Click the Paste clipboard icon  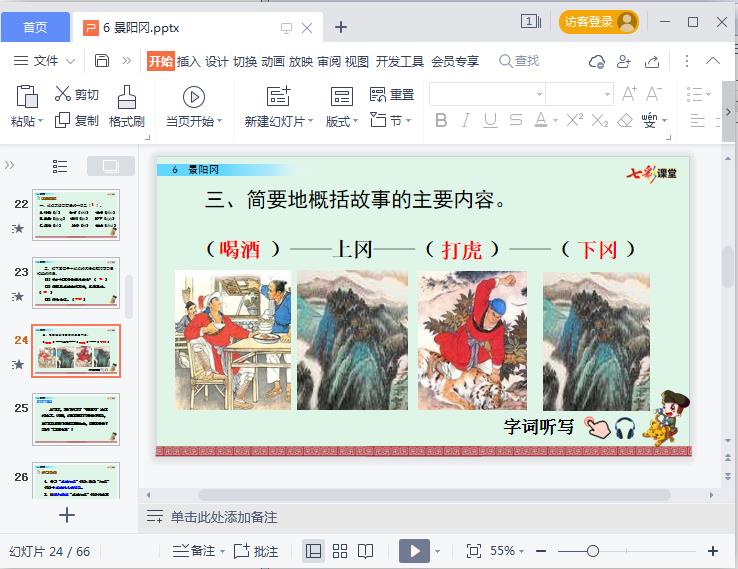pos(27,96)
